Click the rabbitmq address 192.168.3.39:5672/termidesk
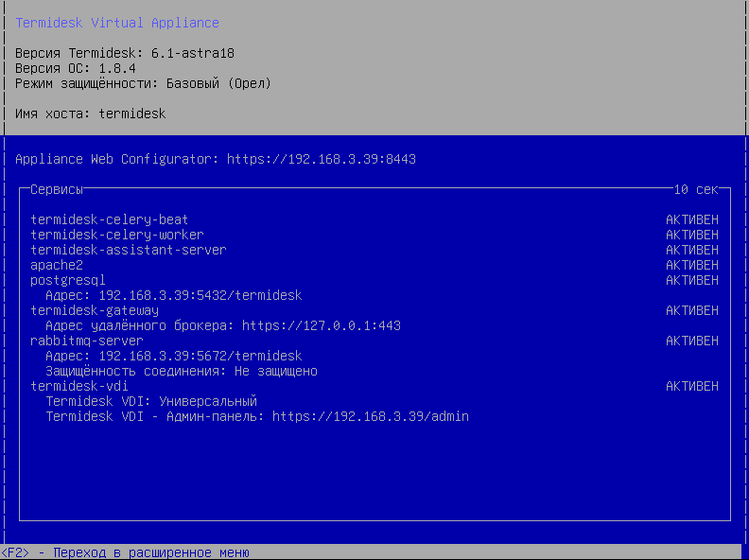Screen dimensions: 749x560 coord(200,356)
